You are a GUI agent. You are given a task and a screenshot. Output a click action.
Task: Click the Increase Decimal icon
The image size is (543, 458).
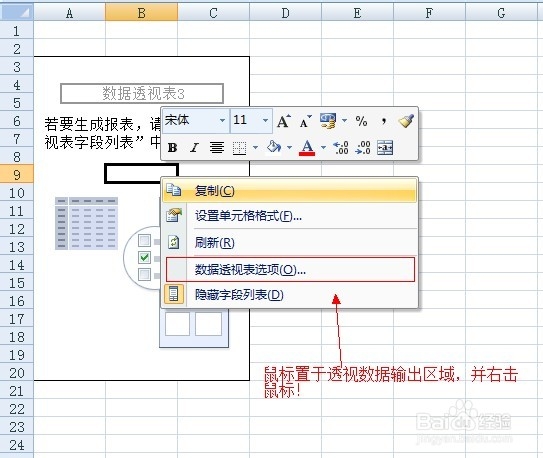(341, 148)
